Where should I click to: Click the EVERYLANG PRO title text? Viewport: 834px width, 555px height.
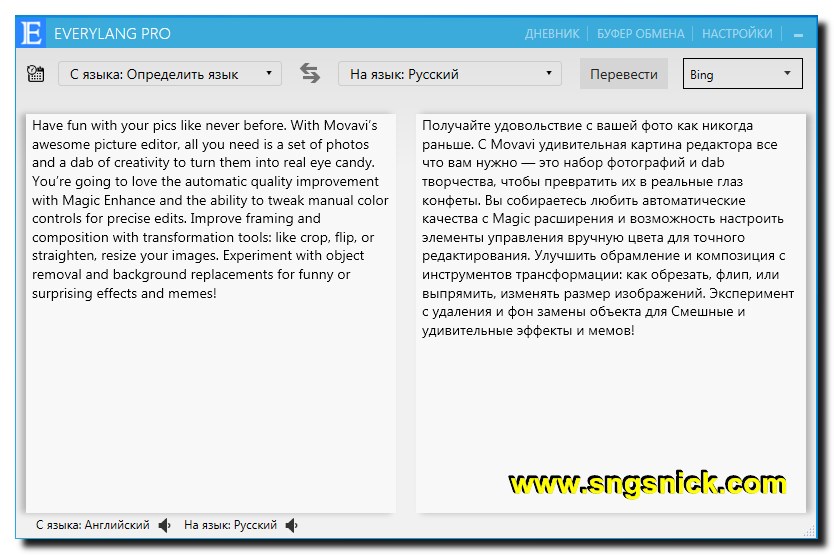(112, 34)
